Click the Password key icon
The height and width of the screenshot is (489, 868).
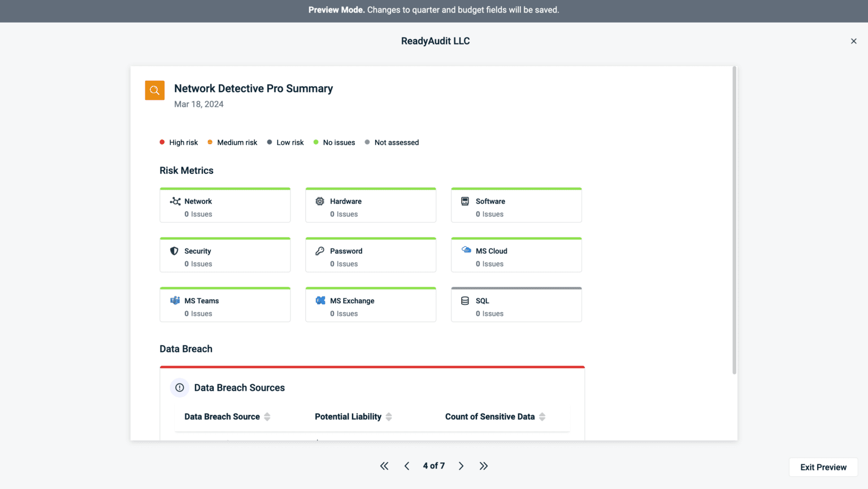321,251
